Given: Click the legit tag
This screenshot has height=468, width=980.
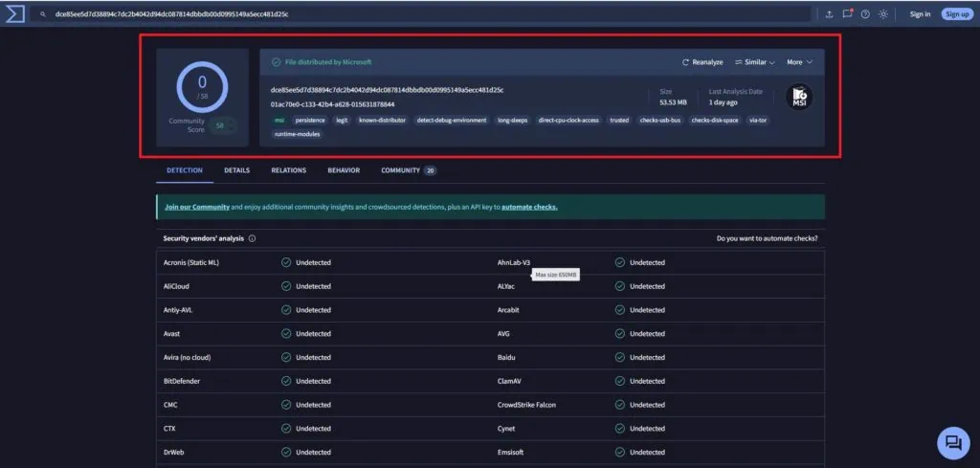Looking at the screenshot, I should pyautogui.click(x=342, y=120).
